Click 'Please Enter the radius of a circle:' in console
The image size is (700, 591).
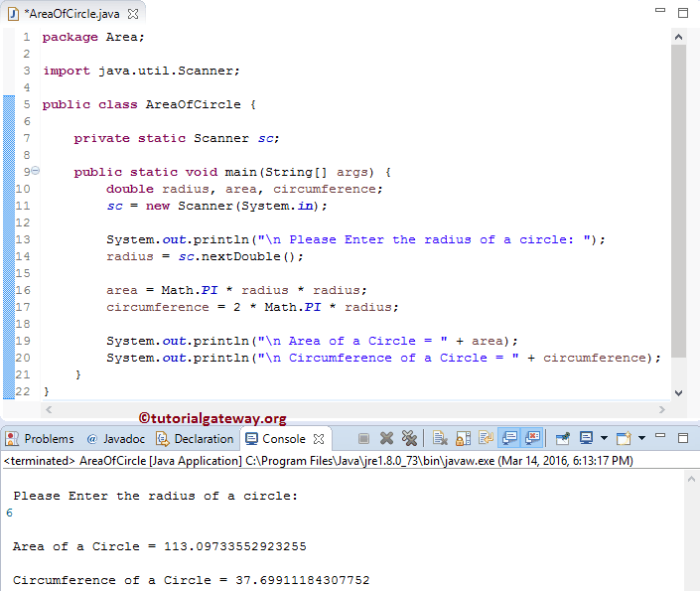[x=155, y=496]
